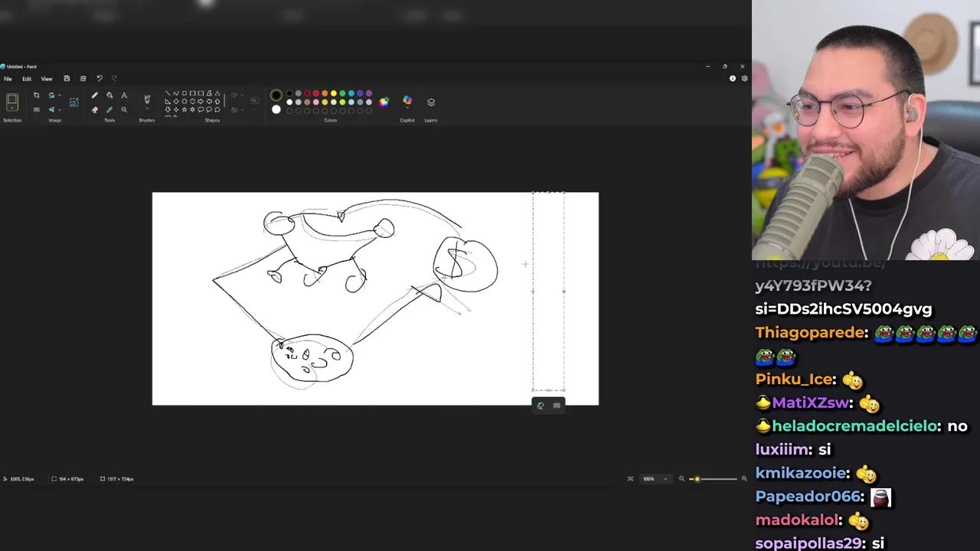Click the kmikazooie username in chat
Image resolution: width=980 pixels, height=551 pixels.
801,474
